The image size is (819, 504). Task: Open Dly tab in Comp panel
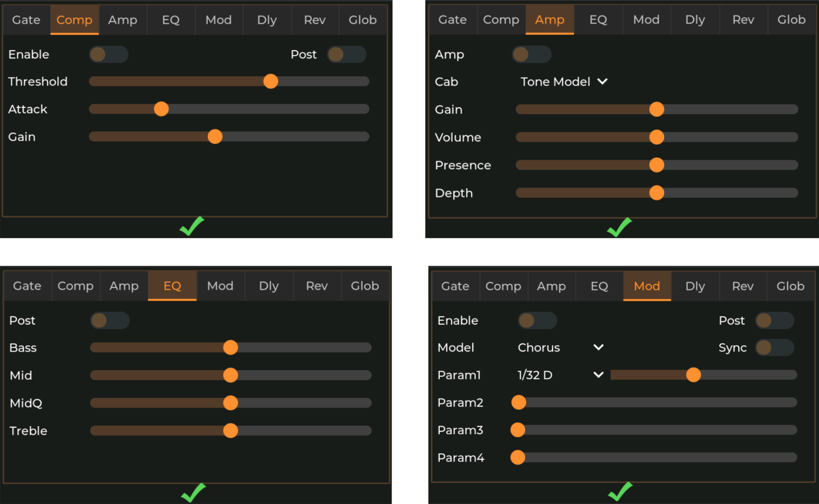(x=267, y=20)
